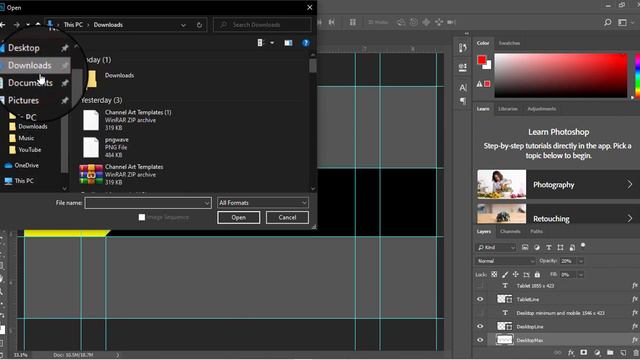Open the All Formats dropdown
The image size is (640, 360).
263,202
